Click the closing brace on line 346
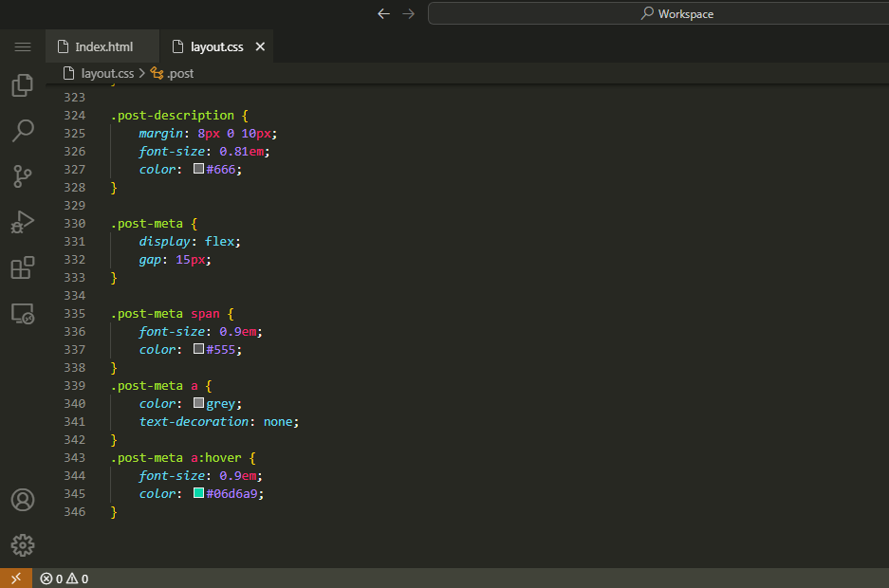 pyautogui.click(x=114, y=511)
